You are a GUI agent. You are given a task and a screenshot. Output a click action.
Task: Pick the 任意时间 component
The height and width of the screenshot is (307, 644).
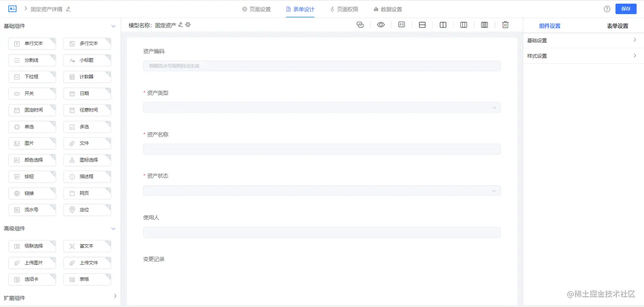pos(87,110)
